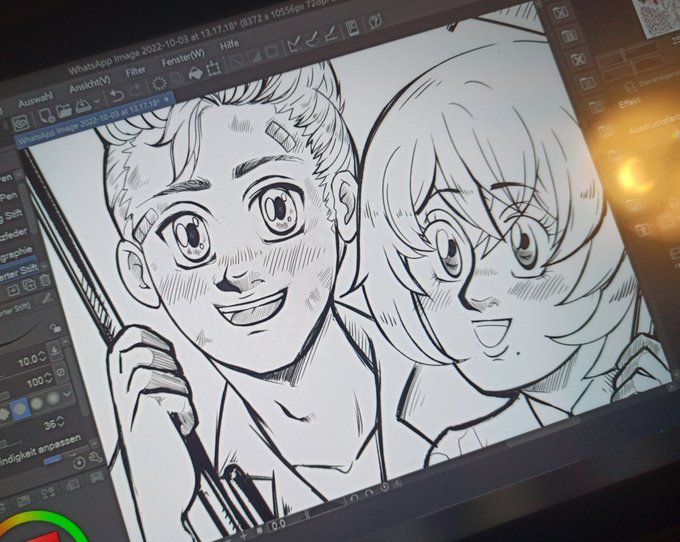This screenshot has height=542, width=680.
Task: Click the duplicate sub tool icon
Action: (x=29, y=285)
